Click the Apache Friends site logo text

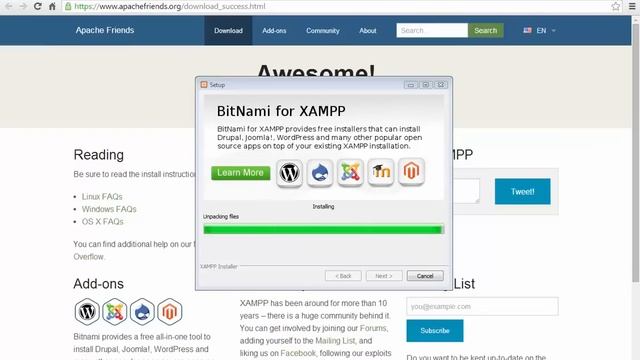click(105, 30)
